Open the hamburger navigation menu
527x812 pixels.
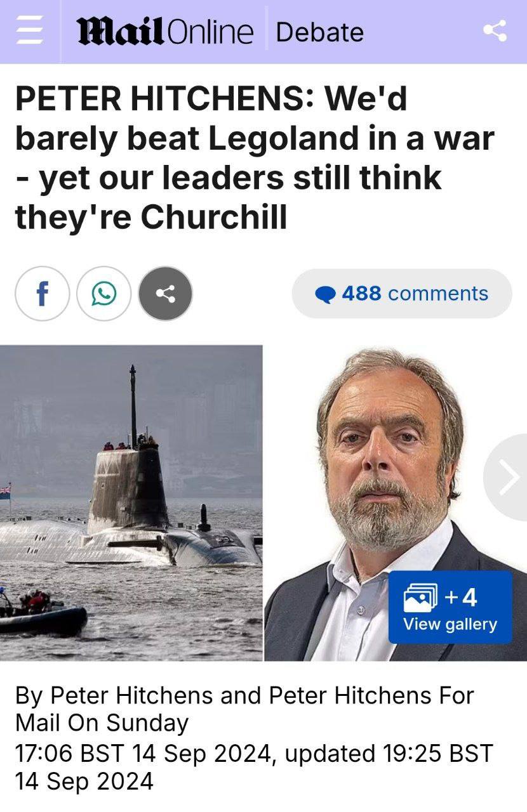(x=27, y=32)
